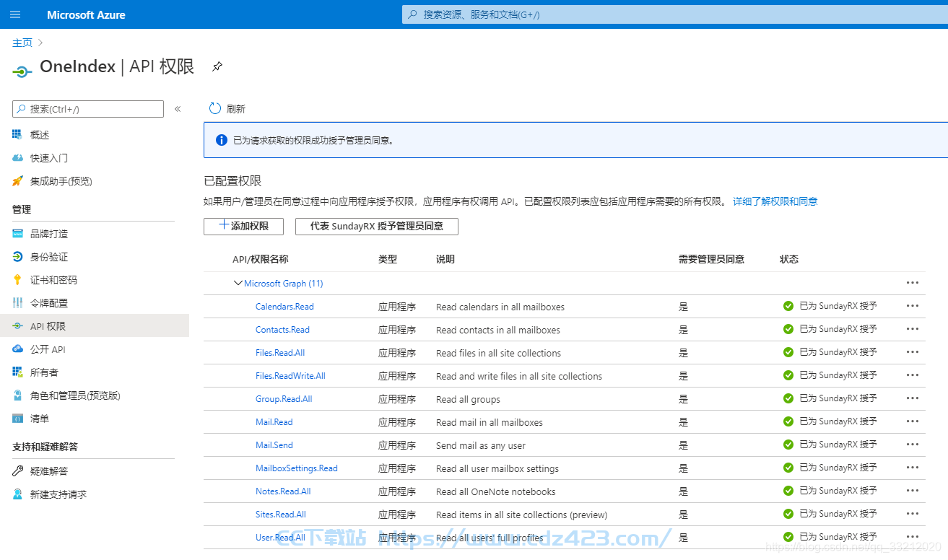The image size is (948, 560).
Task: Click the 新建支持请求 support icon
Action: coord(17,494)
